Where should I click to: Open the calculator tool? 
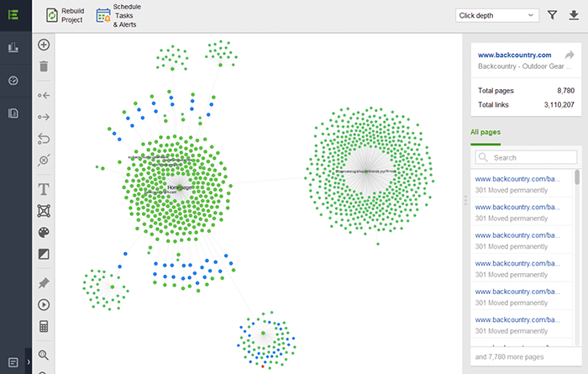coord(44,326)
